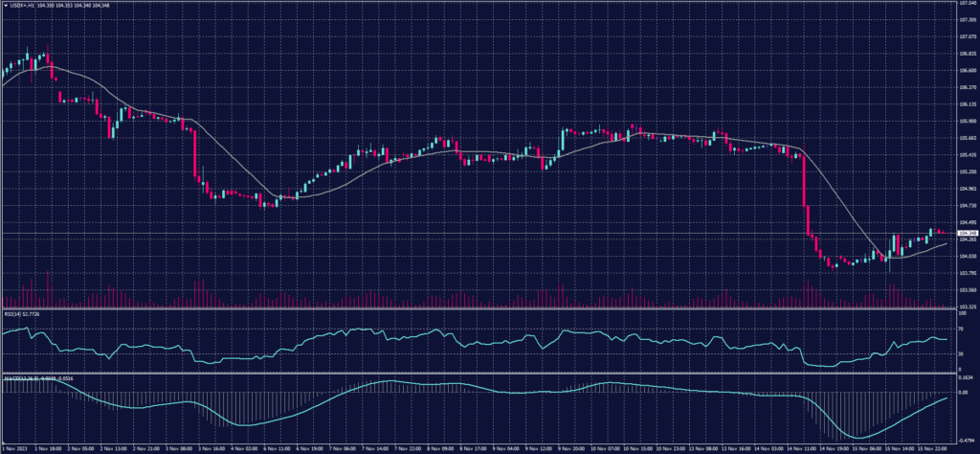Click the volume bars at 14 Nov selloff
This screenshot has width=980, height=454.
(x=807, y=293)
